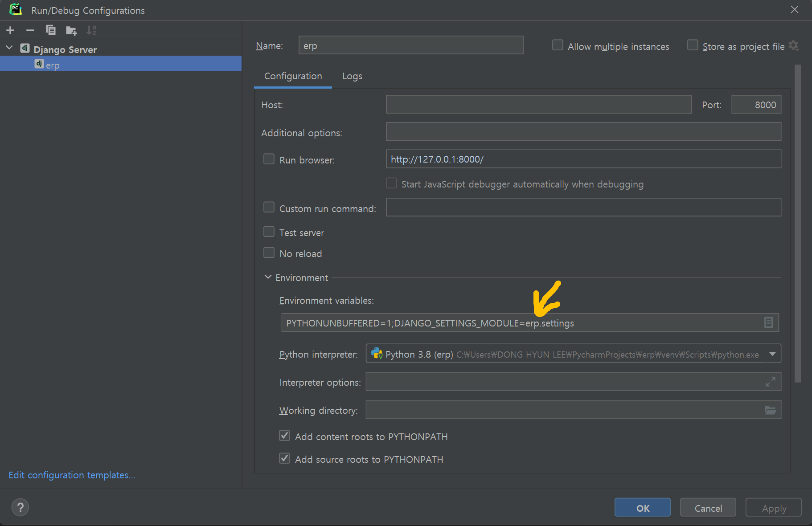Check the No reload option
Image resolution: width=812 pixels, height=526 pixels.
[269, 253]
